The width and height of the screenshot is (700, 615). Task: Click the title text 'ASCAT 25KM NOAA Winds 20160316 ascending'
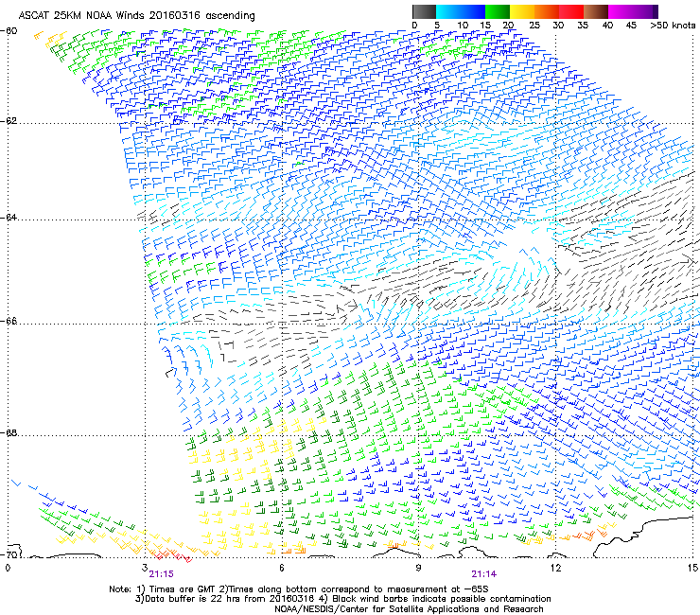click(136, 16)
